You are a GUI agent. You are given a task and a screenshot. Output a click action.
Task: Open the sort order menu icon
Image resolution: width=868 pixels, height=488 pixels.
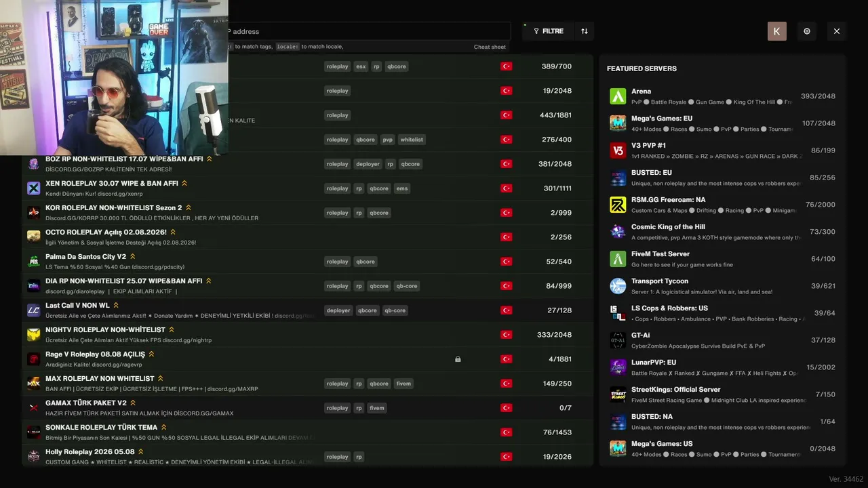[x=585, y=31]
